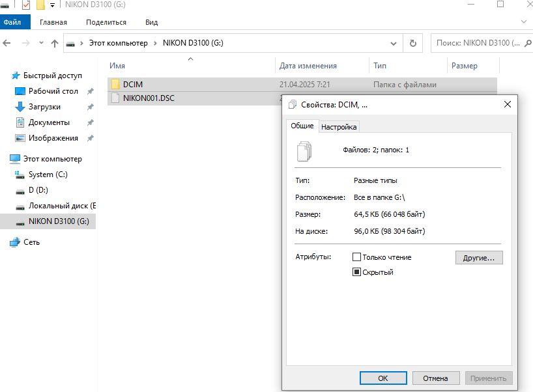Image resolution: width=533 pixels, height=392 pixels.
Task: Click the Pictures icon in sidebar
Action: point(20,138)
